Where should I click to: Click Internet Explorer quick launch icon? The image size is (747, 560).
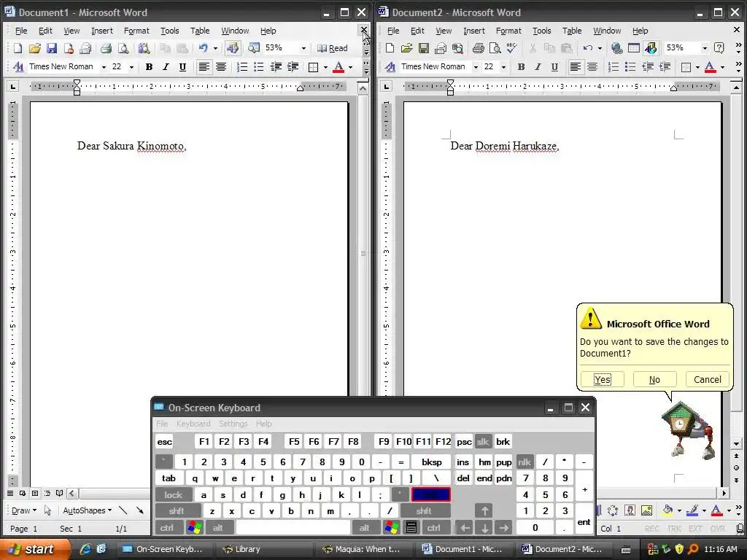coord(85,549)
